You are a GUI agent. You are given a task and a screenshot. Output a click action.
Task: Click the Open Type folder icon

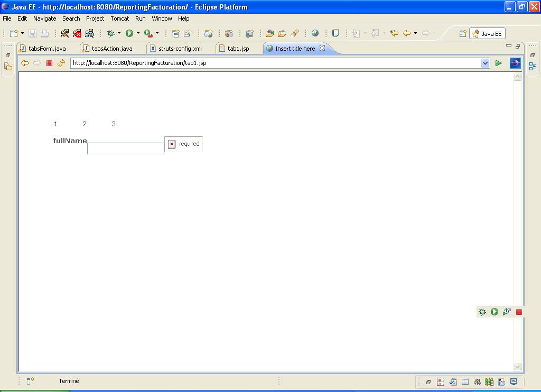[x=270, y=33]
